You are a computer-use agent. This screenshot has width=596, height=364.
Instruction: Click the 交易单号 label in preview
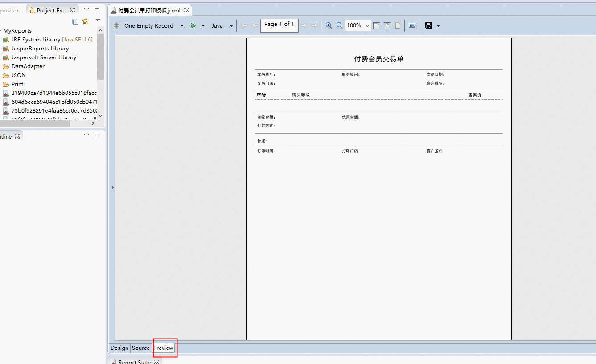[x=266, y=74]
